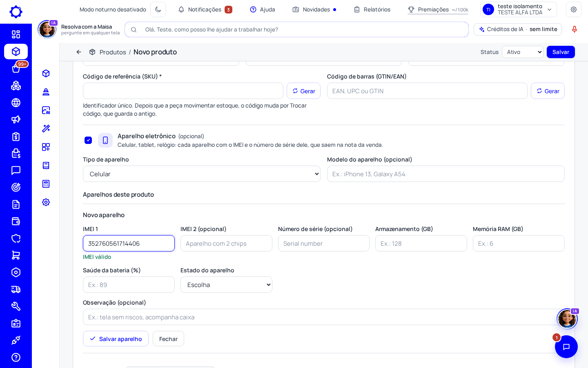
Task: Click the back arrow beside Produtos
Action: click(79, 52)
